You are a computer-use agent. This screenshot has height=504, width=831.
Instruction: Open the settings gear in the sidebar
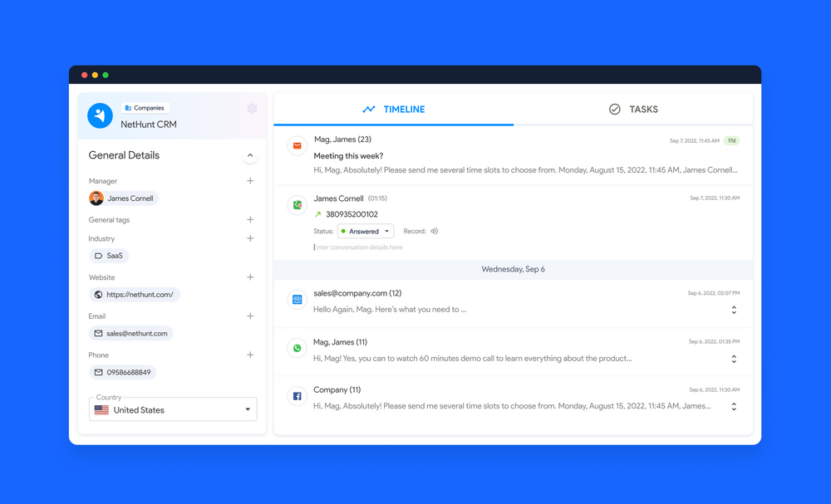[x=252, y=109]
